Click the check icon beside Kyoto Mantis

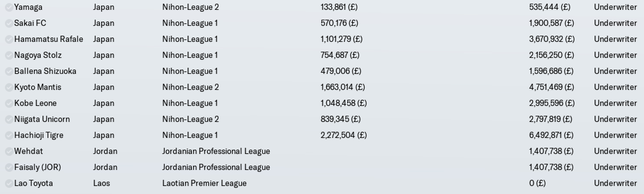click(9, 87)
